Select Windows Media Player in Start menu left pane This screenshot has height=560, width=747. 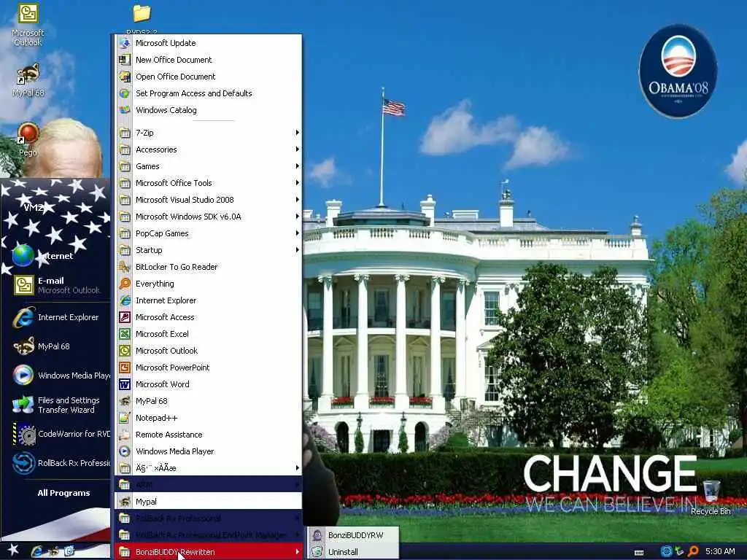coord(55,376)
